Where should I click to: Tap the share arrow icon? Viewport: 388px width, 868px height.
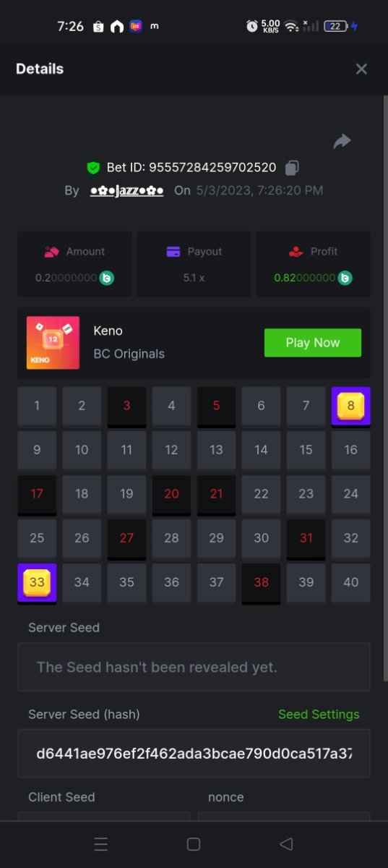342,141
